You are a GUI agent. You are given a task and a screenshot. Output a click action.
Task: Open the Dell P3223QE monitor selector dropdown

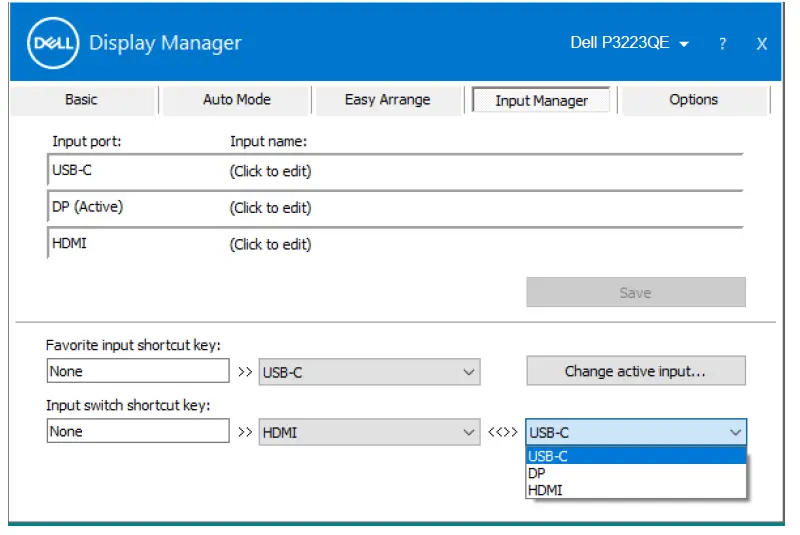point(630,43)
